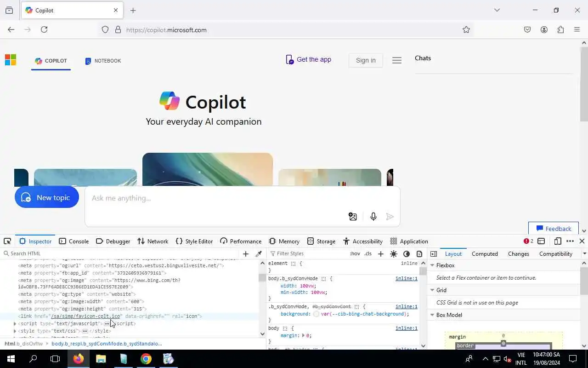Open the Performance tab
Image resolution: width=588 pixels, height=368 pixels.
click(241, 241)
